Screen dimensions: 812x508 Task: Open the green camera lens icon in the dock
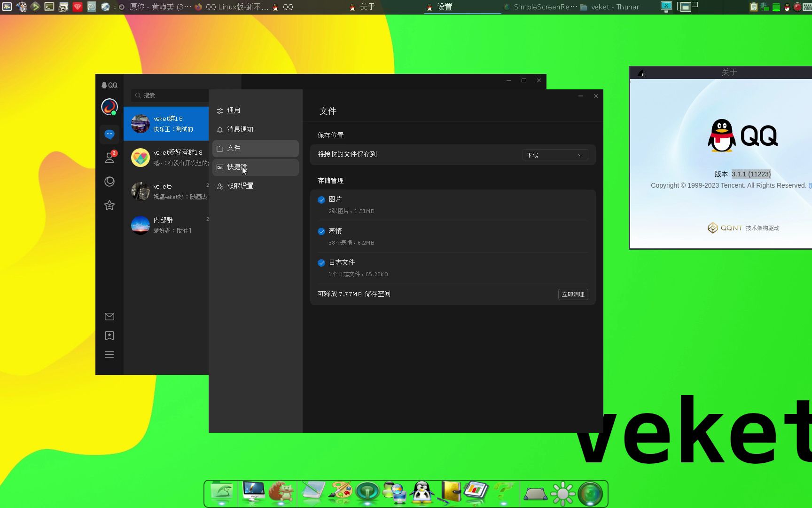(590, 494)
